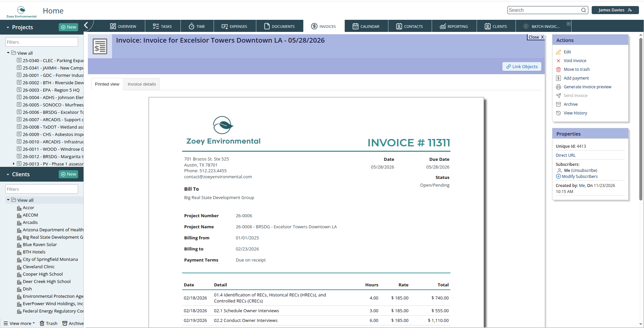Click the Zoey Environmental logo in header
The width and height of the screenshot is (644, 328).
pos(21,11)
